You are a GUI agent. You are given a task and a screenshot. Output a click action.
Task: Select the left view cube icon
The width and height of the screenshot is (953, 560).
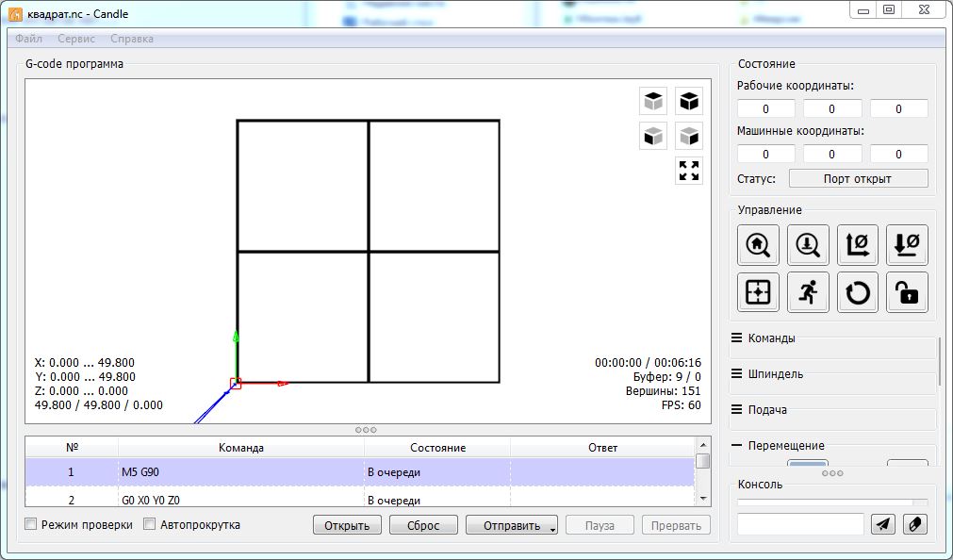[x=689, y=136]
